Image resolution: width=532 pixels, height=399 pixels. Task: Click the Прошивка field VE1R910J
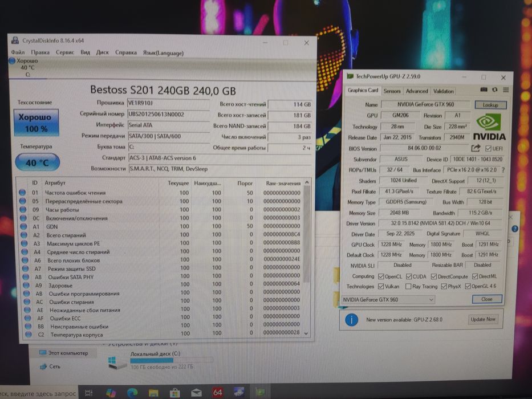pyautogui.click(x=168, y=103)
